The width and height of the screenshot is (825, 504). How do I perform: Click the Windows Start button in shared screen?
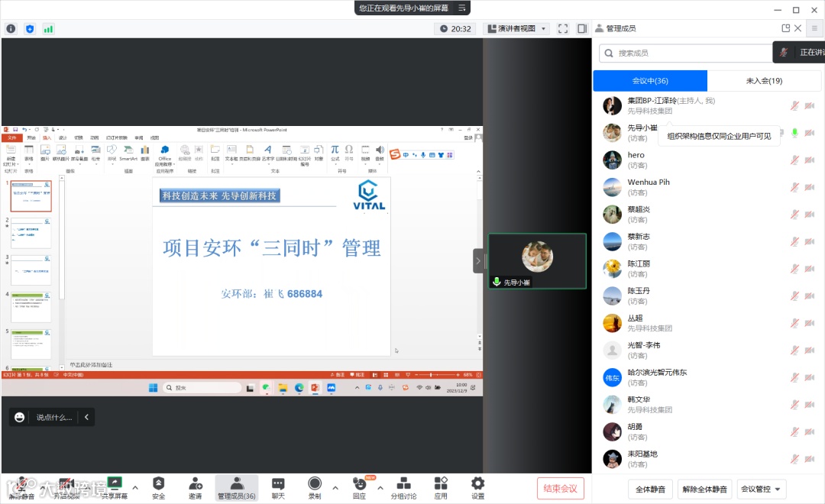[x=153, y=388]
